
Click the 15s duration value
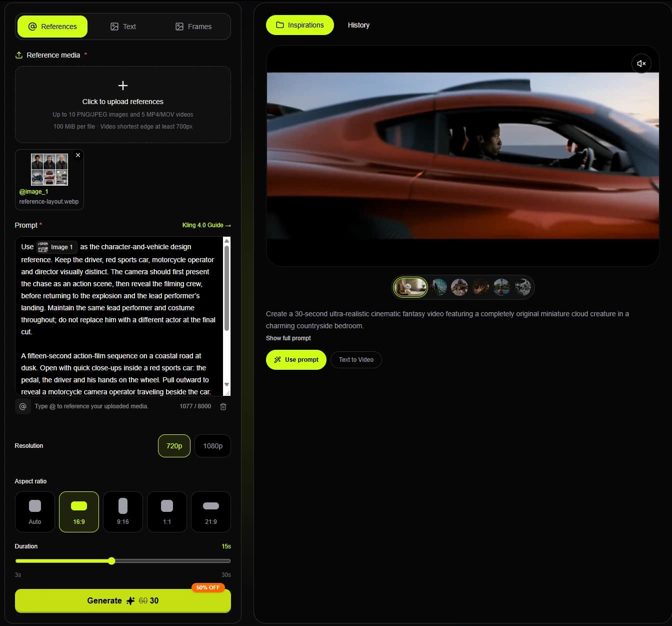pyautogui.click(x=226, y=546)
